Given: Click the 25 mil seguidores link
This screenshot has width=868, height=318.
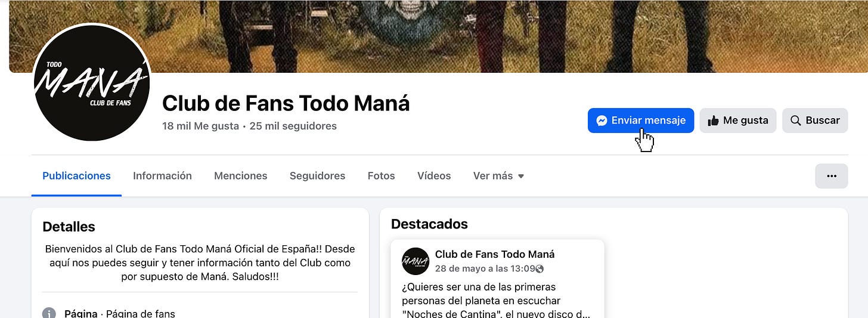Looking at the screenshot, I should (x=293, y=126).
